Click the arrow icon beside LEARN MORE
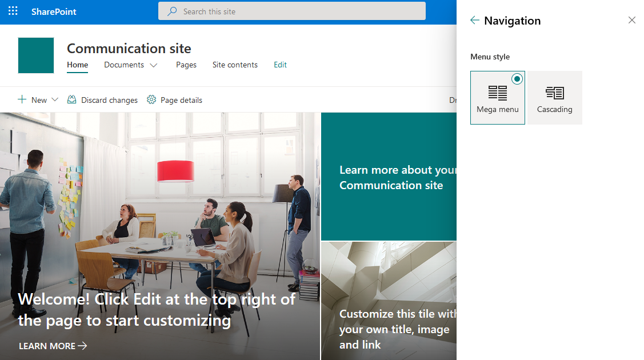Image resolution: width=644 pixels, height=360 pixels. tap(83, 346)
